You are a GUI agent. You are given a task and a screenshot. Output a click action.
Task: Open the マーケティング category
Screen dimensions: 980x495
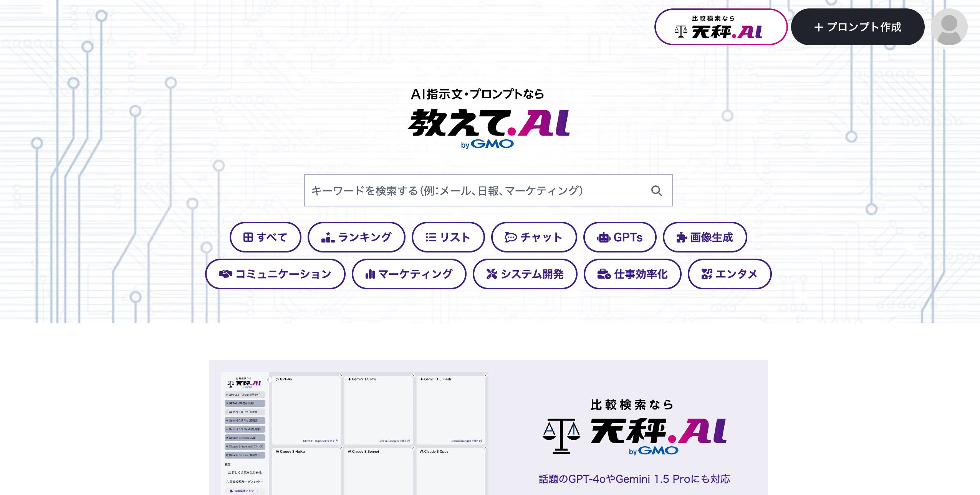pos(409,274)
